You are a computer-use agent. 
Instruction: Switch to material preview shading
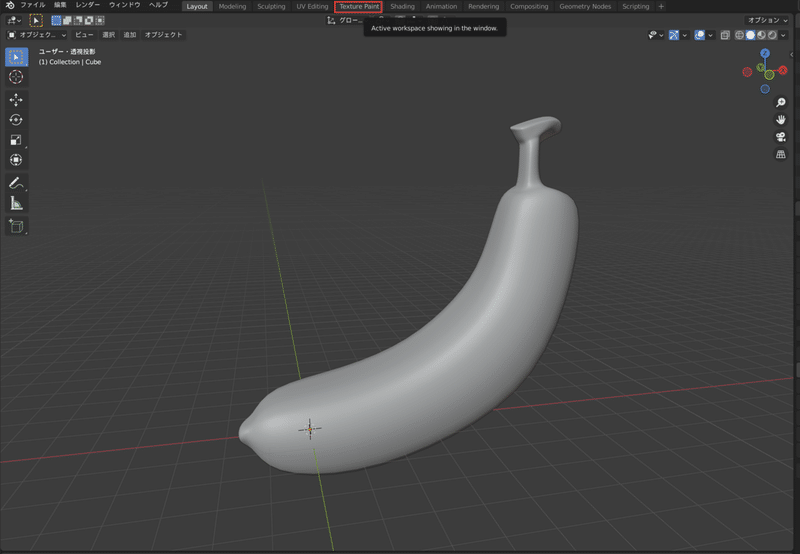(761, 35)
